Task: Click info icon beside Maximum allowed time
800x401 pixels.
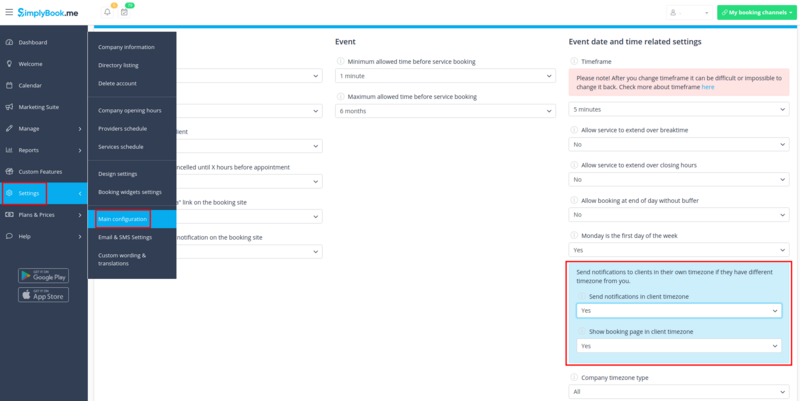Action: [340, 96]
